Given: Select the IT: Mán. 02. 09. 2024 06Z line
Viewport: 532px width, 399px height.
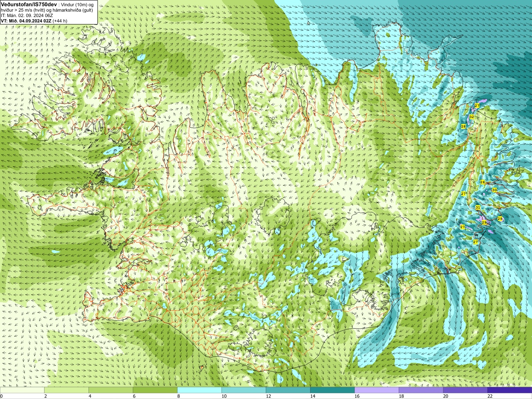Looking at the screenshot, I should (27, 15).
